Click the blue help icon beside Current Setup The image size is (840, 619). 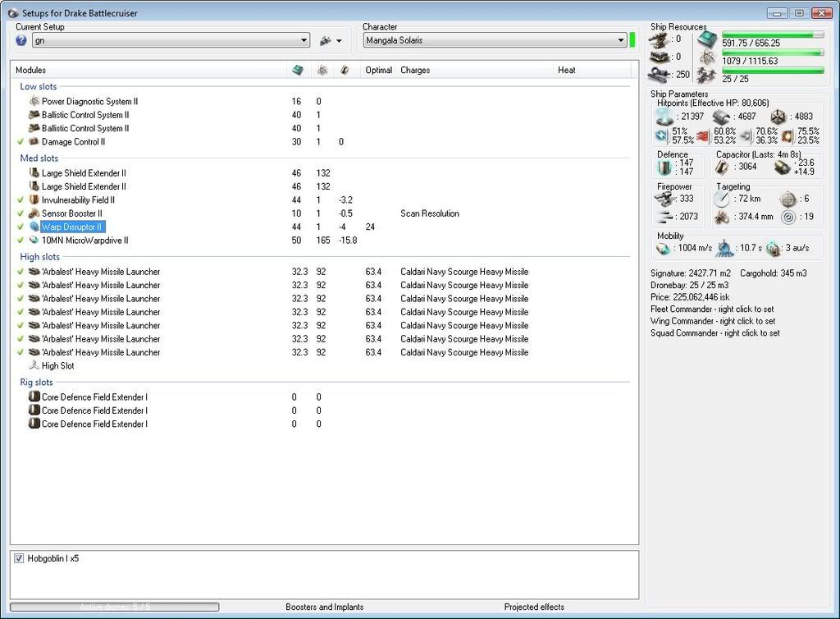21,40
